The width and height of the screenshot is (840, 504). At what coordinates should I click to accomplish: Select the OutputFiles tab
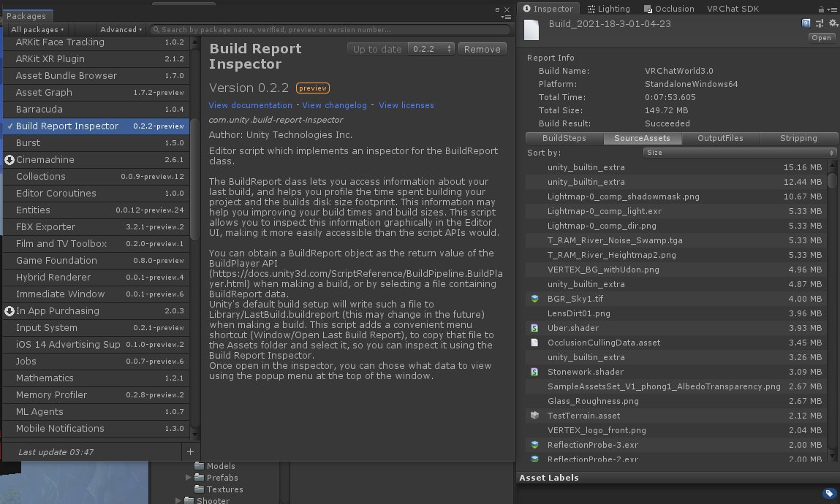click(x=721, y=139)
